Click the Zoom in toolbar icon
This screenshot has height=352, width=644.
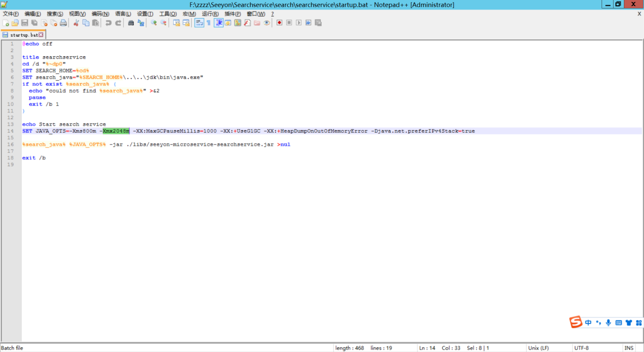point(153,23)
